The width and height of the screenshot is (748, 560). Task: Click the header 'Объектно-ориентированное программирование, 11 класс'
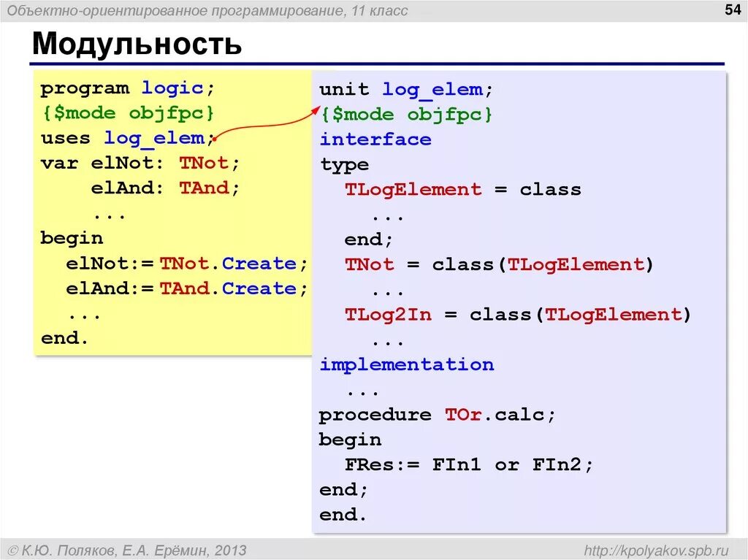[x=207, y=10]
